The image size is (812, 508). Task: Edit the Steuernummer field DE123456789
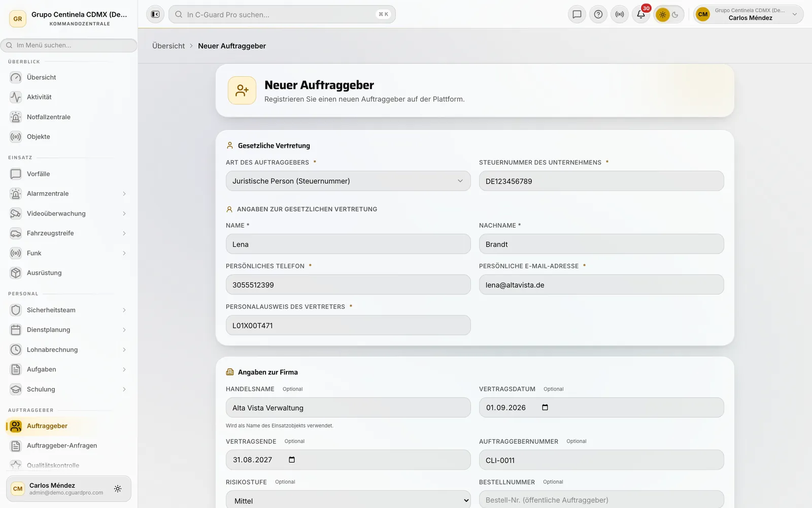click(x=601, y=181)
